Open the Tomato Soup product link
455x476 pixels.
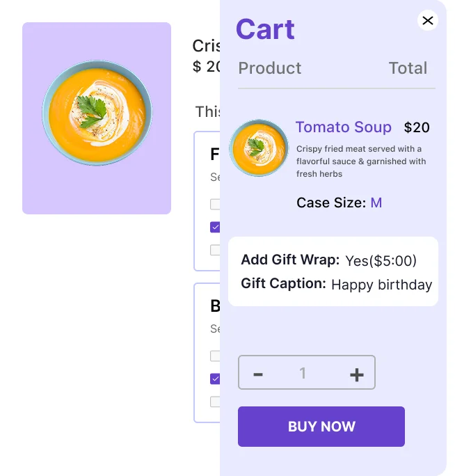click(343, 127)
